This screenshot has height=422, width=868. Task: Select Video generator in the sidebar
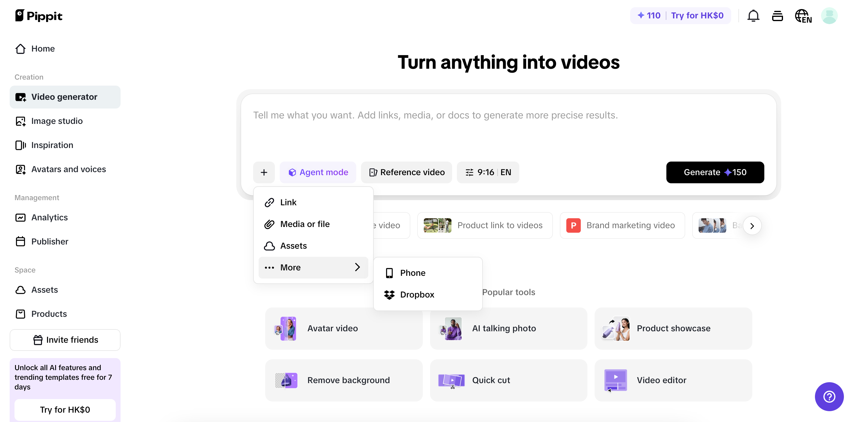[64, 97]
